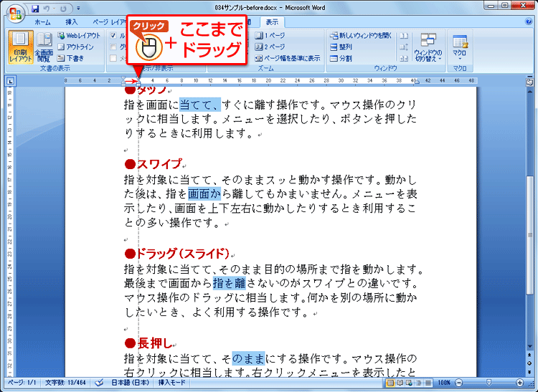Select Webレイアウト view

(79, 35)
